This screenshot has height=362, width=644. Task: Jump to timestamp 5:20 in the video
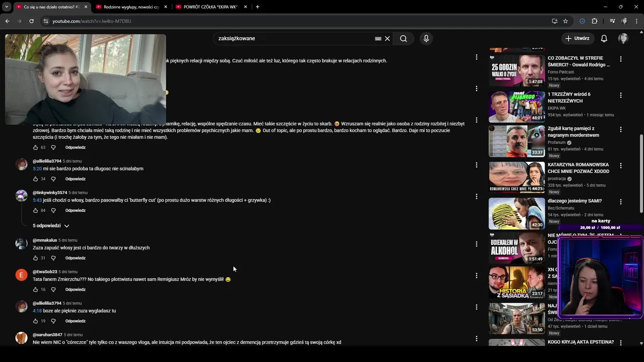[x=37, y=169]
